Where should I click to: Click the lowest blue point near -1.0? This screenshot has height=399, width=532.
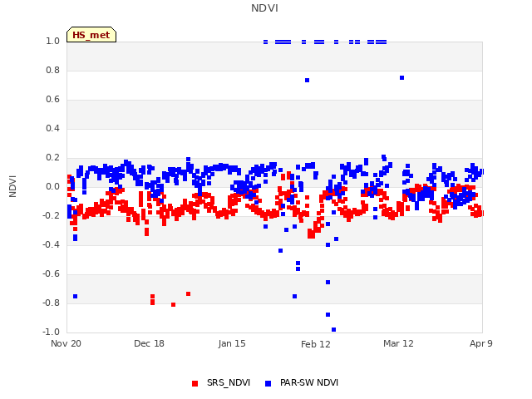[333, 329]
